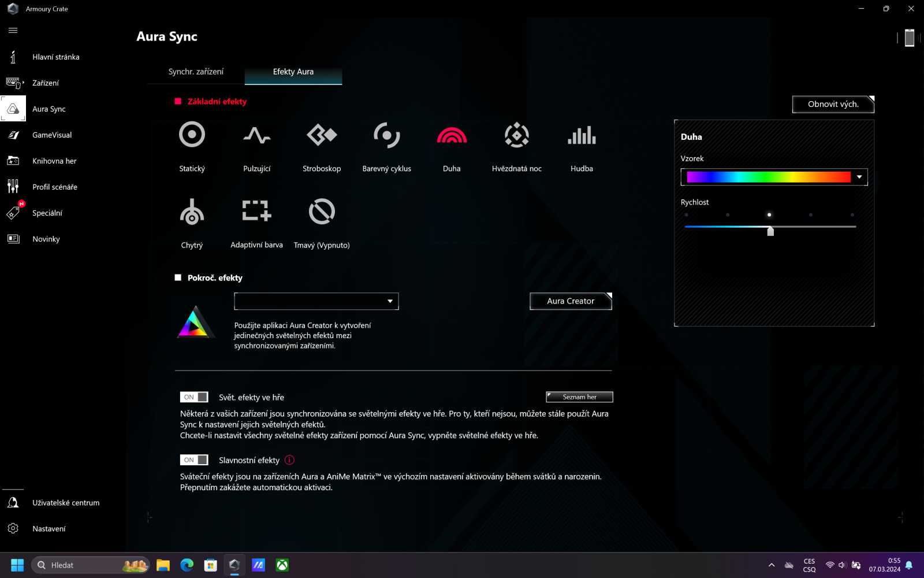The width and height of the screenshot is (924, 578).
Task: Select the Hvězdnatá noc effect
Action: pos(517,135)
